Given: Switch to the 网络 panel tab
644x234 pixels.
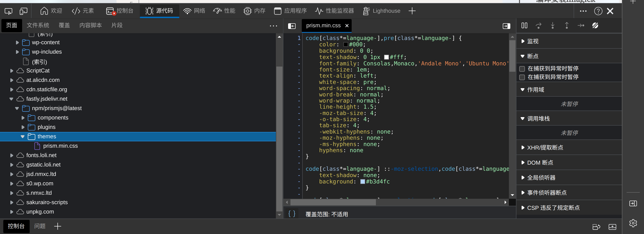Looking at the screenshot, I should pos(194,11).
